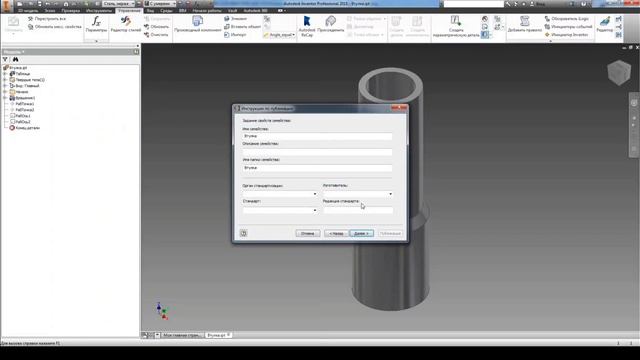Expand the Origin folder node
The width and height of the screenshot is (640, 360).
point(5,92)
